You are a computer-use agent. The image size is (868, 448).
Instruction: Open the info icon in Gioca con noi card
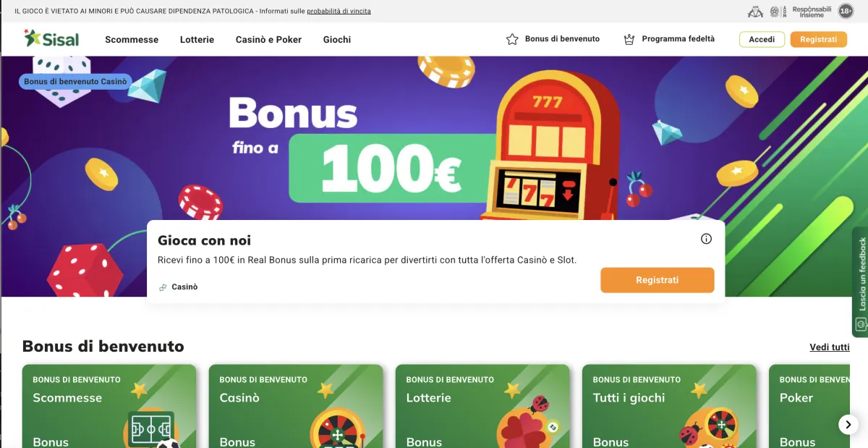(707, 239)
